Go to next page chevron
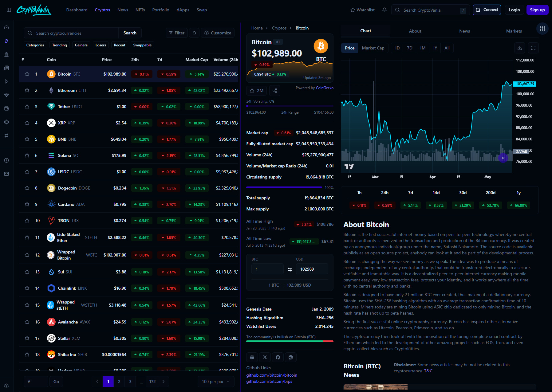 pos(164,382)
